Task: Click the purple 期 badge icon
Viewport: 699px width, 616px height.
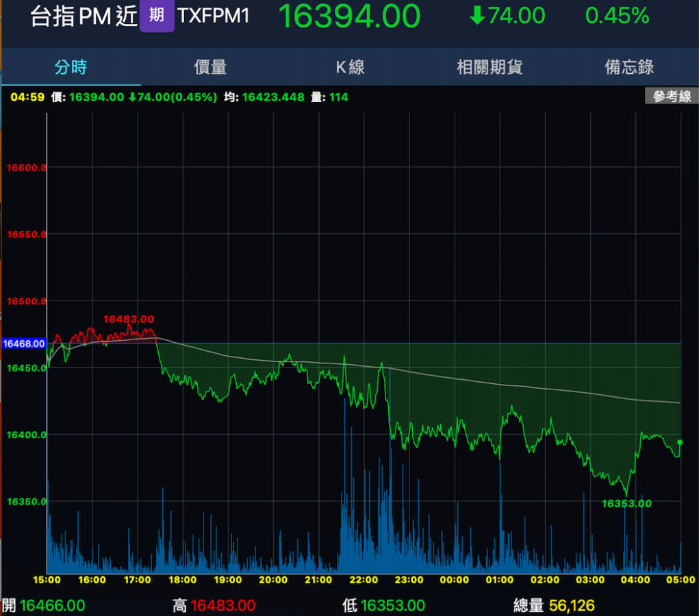Action: (x=157, y=16)
